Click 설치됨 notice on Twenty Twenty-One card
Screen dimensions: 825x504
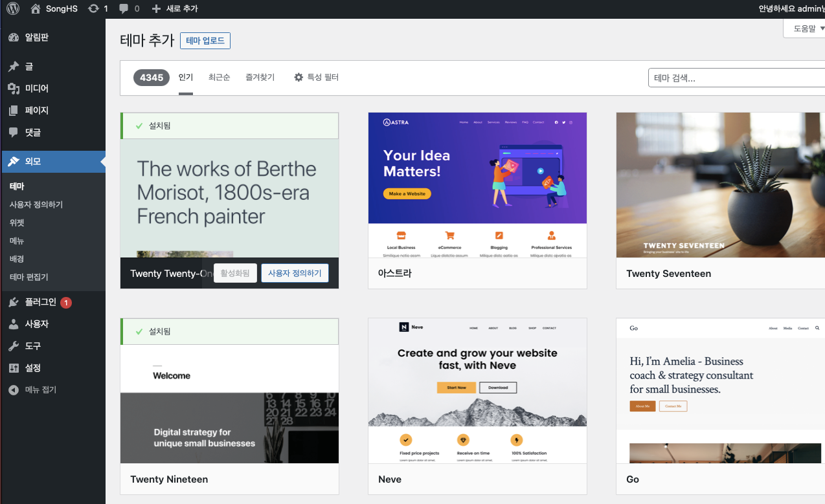coord(230,126)
